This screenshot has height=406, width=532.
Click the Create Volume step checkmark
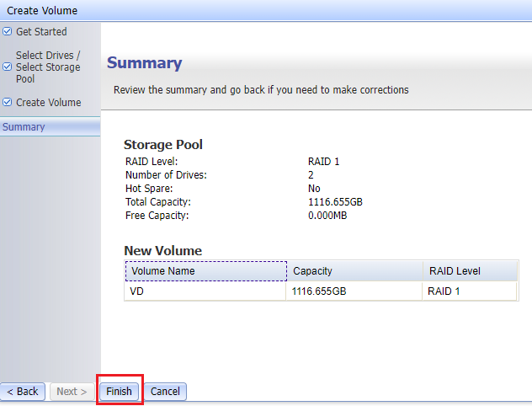pyautogui.click(x=8, y=103)
